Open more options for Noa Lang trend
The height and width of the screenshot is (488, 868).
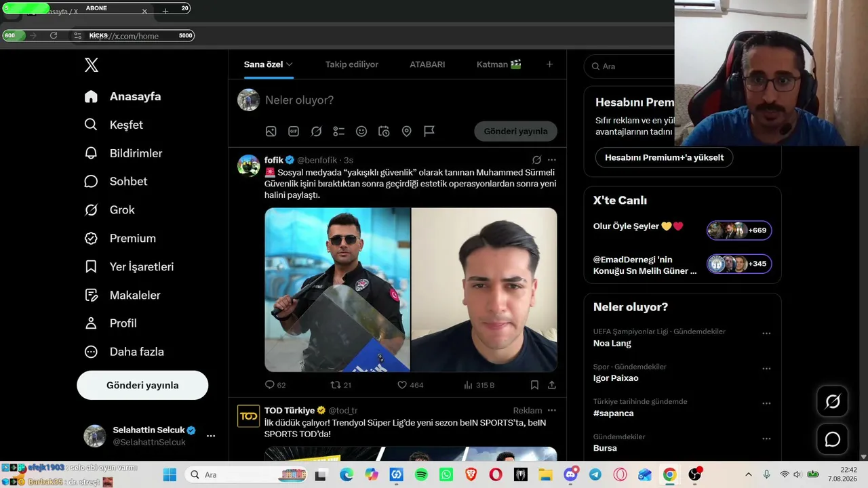pyautogui.click(x=766, y=333)
